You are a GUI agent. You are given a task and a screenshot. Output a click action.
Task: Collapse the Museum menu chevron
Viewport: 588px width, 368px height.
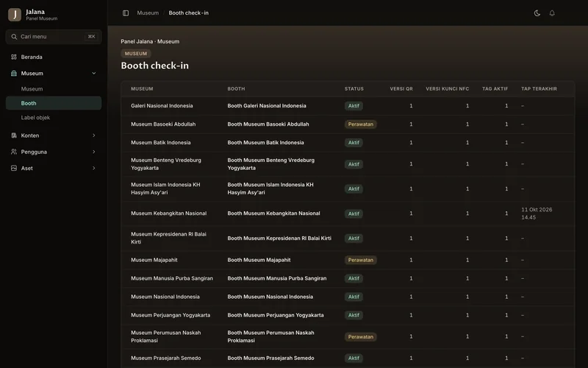click(94, 74)
